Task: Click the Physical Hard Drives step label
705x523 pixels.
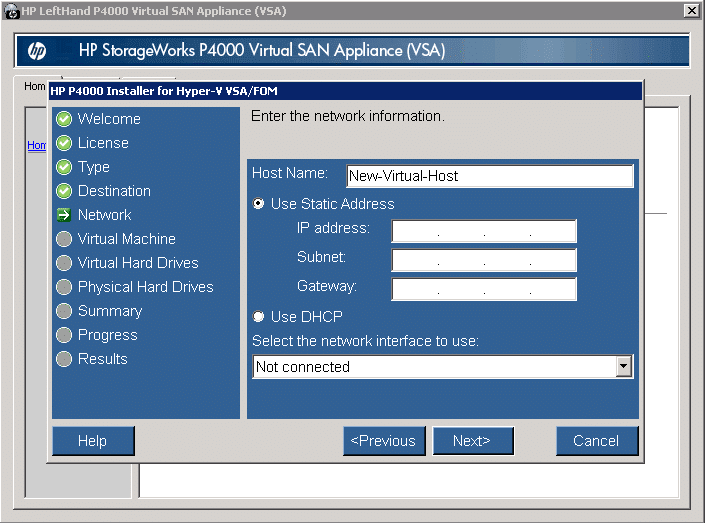Action: click(x=146, y=287)
